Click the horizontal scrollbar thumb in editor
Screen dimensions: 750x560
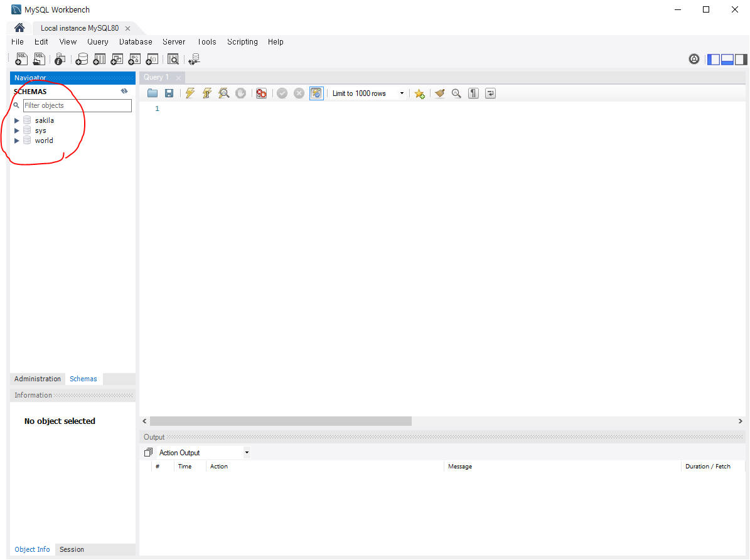(281, 421)
